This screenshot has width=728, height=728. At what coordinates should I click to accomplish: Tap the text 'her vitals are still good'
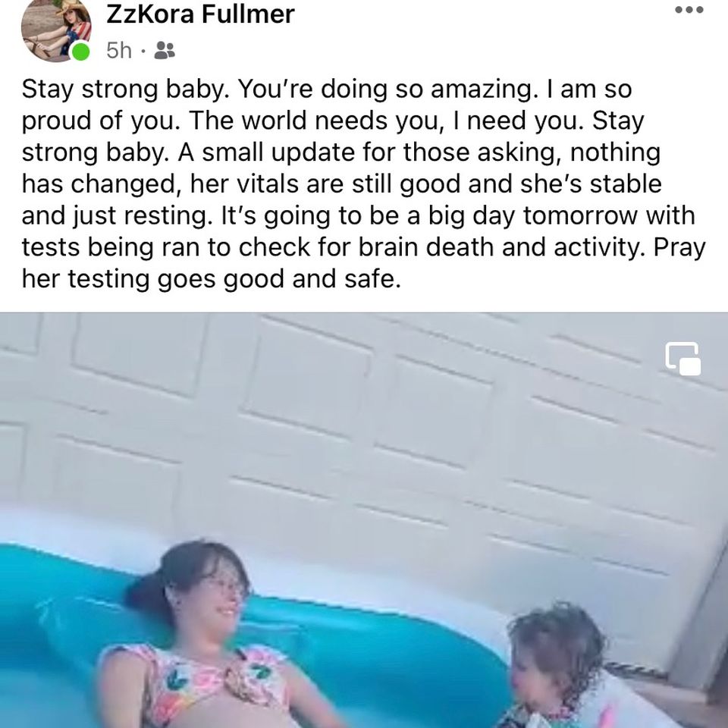coord(326,184)
